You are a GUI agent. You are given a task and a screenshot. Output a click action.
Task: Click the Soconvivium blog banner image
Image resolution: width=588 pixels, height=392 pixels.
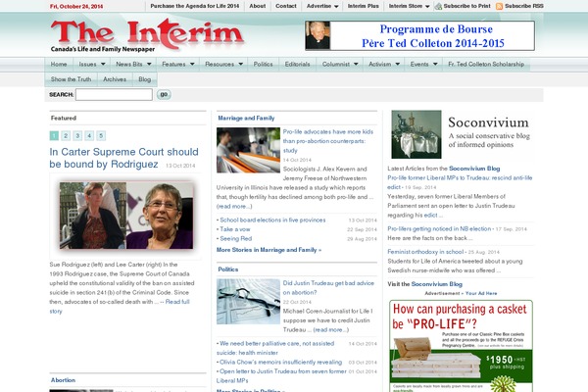click(462, 134)
